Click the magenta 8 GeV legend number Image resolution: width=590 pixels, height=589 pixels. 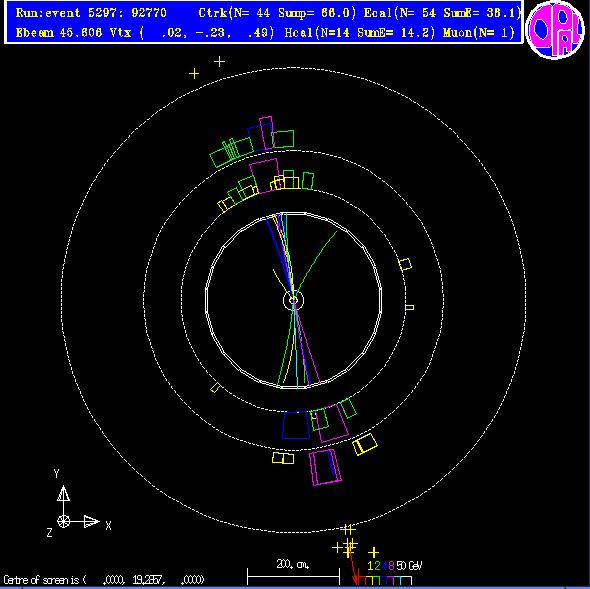tap(391, 566)
